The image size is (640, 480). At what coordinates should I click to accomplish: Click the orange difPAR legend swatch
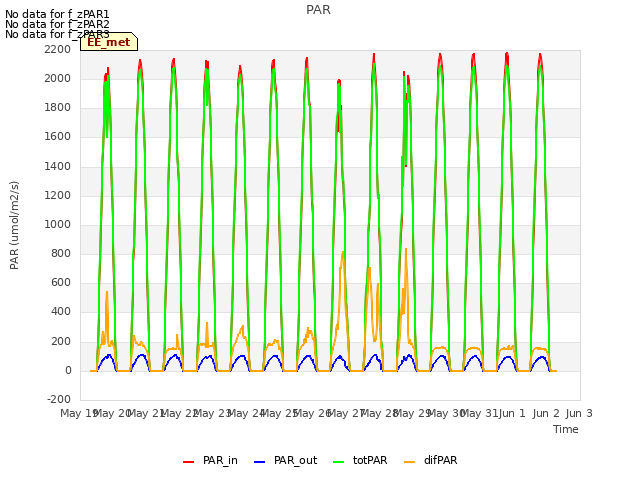tap(409, 462)
